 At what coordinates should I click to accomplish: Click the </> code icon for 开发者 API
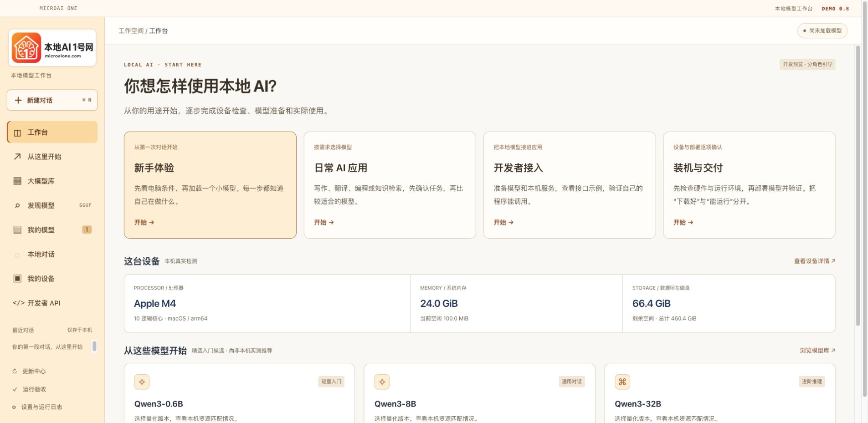(19, 303)
